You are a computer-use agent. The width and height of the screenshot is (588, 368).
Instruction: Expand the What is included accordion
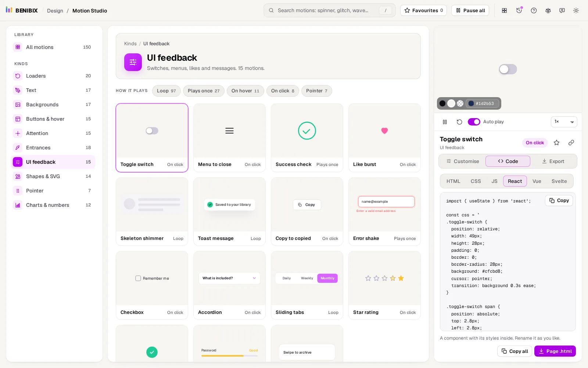pyautogui.click(x=229, y=278)
